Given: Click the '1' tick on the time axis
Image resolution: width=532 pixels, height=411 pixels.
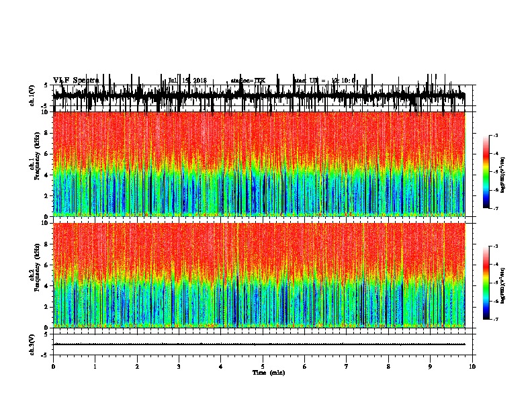Looking at the screenshot, I should point(95,367).
